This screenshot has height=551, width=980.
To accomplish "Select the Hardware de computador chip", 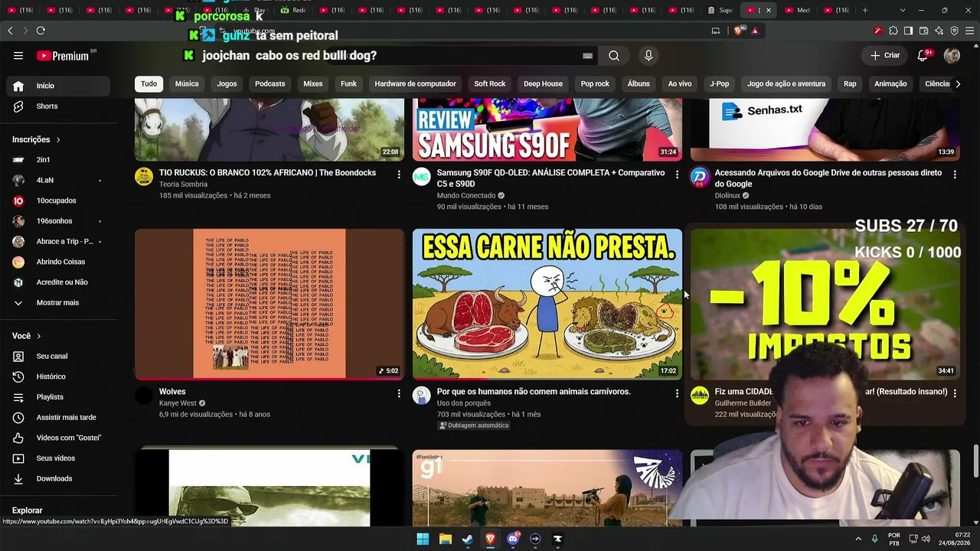I will coord(415,84).
